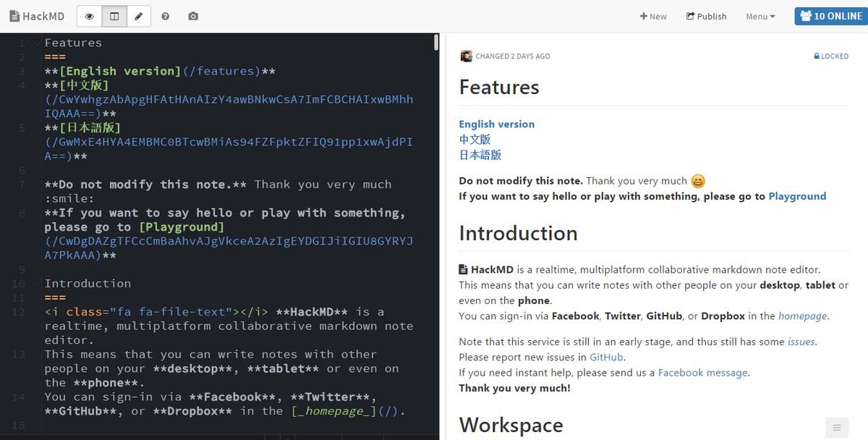Click the camera icon in the toolbar
Image resolution: width=868 pixels, height=440 pixels.
click(192, 16)
